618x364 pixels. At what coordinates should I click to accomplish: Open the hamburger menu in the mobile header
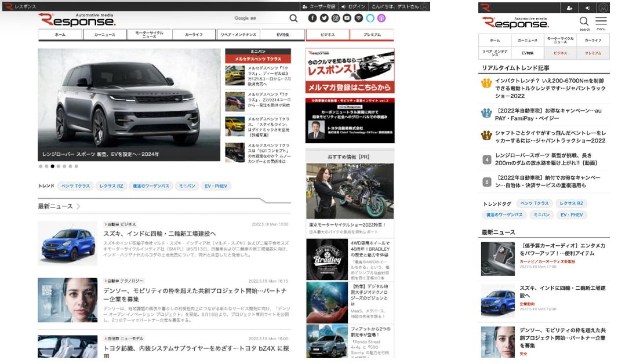click(601, 21)
